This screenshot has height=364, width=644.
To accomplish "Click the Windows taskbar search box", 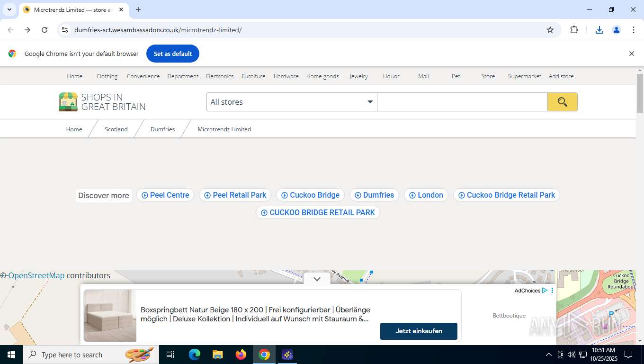I will 90,355.
